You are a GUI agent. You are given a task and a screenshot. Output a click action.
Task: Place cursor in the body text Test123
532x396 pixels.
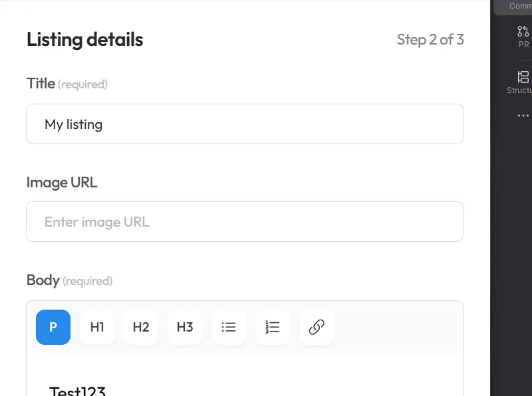pyautogui.click(x=76, y=391)
